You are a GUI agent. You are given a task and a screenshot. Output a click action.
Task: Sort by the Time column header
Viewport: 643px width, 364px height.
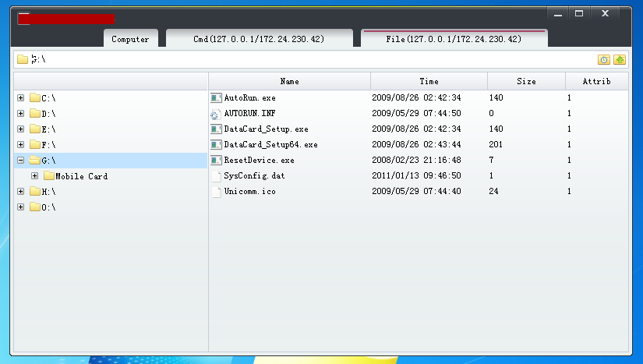tap(429, 81)
